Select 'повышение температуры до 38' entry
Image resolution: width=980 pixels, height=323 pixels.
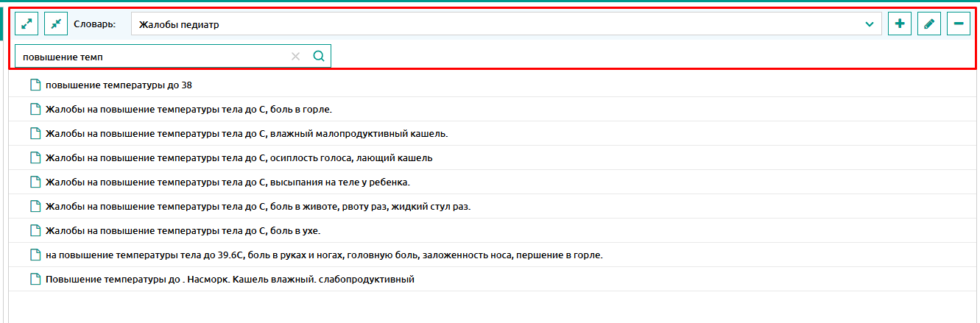coord(119,85)
